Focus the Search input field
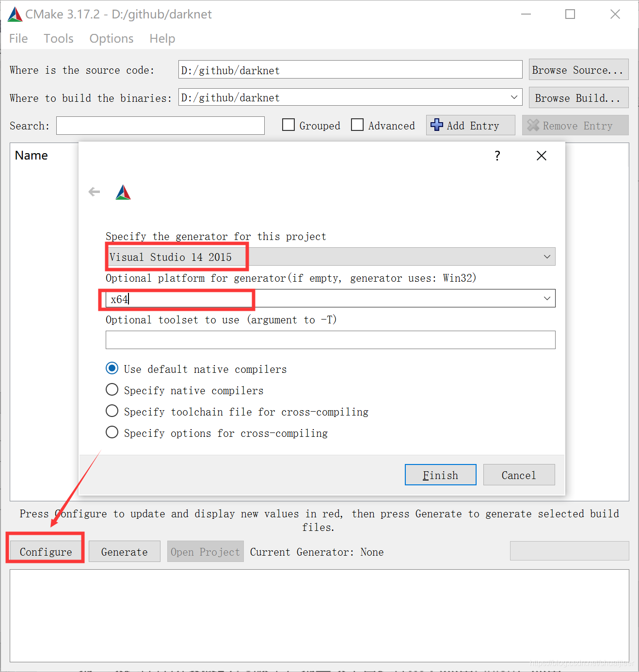The image size is (639, 672). pyautogui.click(x=160, y=126)
